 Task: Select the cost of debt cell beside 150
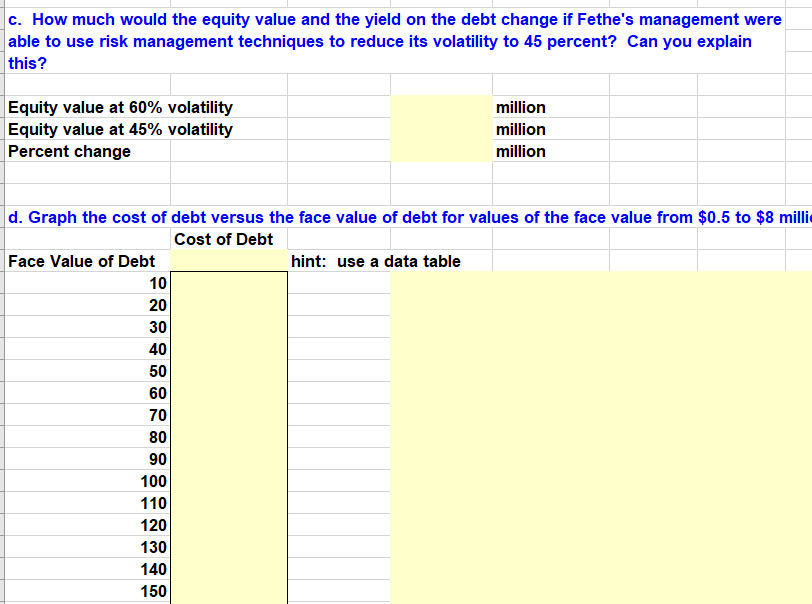point(229,591)
